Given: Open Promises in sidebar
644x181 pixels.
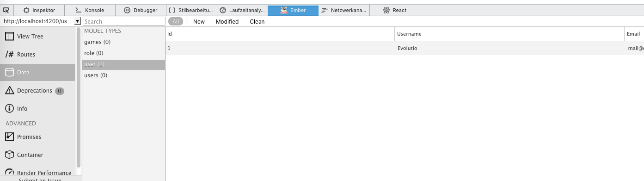Looking at the screenshot, I should (x=37, y=137).
